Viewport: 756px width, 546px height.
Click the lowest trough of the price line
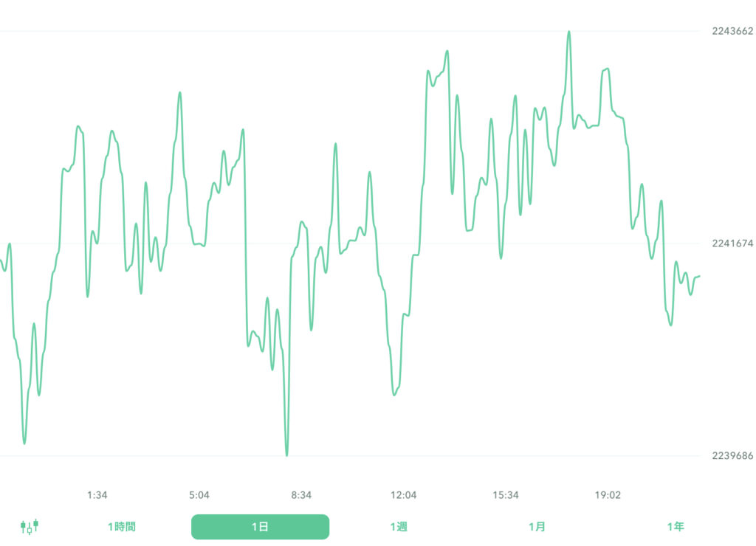coord(286,455)
